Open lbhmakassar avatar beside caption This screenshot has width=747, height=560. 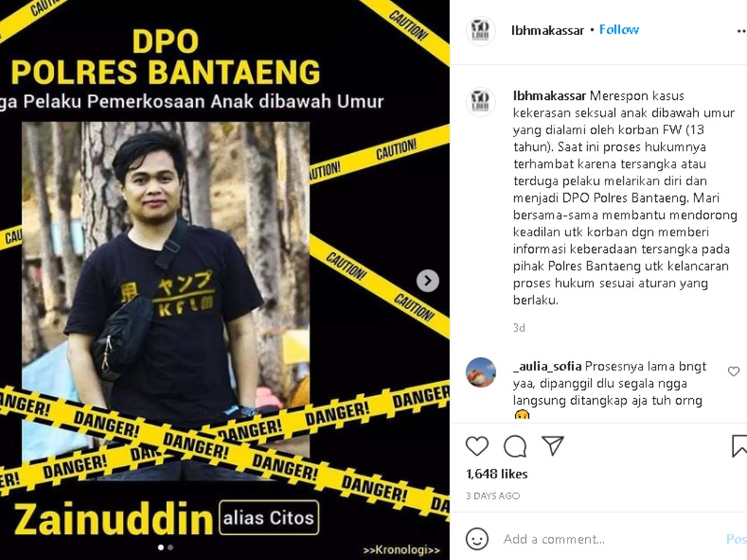[x=480, y=102]
